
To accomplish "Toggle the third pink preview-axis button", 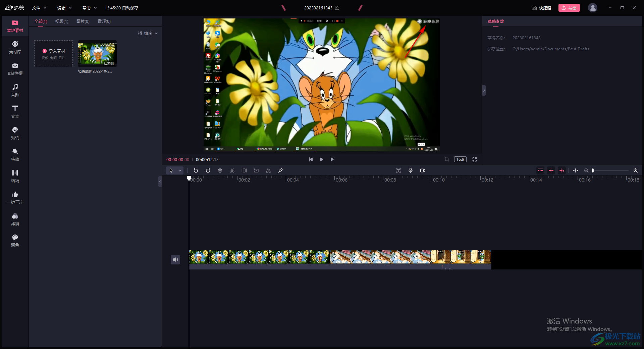I will (x=562, y=170).
